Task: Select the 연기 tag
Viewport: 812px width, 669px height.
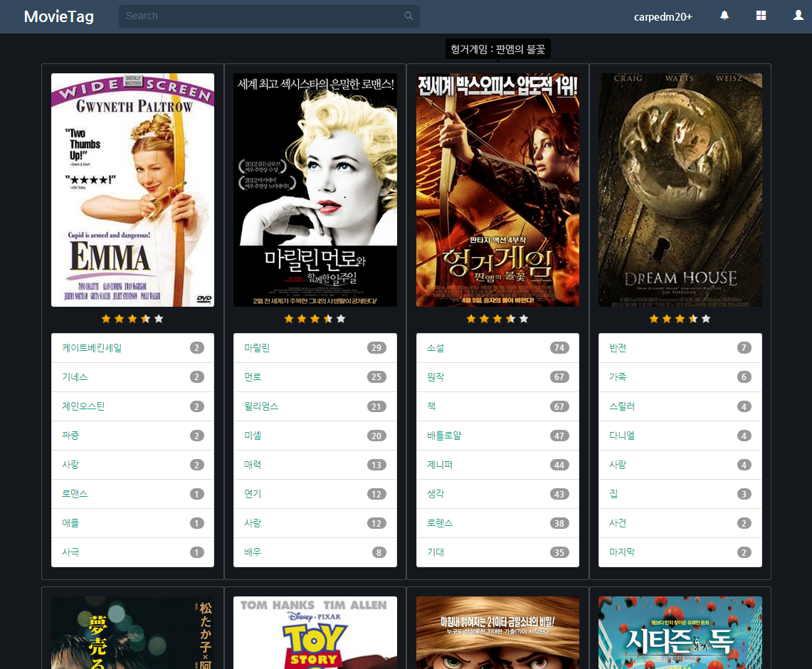Action: (315, 494)
